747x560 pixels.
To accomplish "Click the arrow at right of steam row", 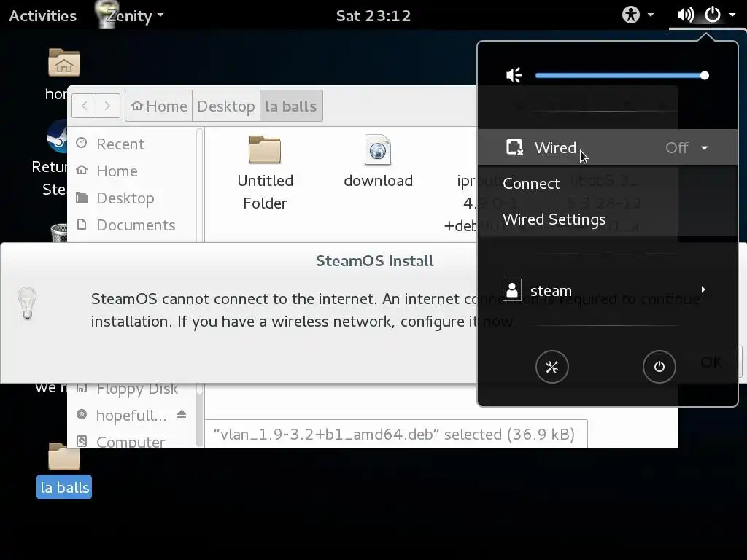I will coord(703,289).
